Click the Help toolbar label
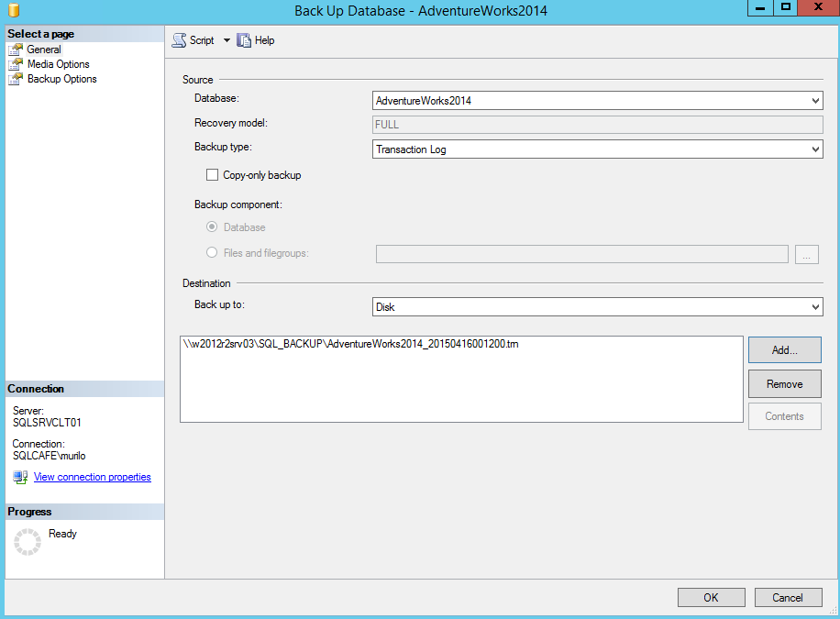840x619 pixels. click(x=265, y=40)
